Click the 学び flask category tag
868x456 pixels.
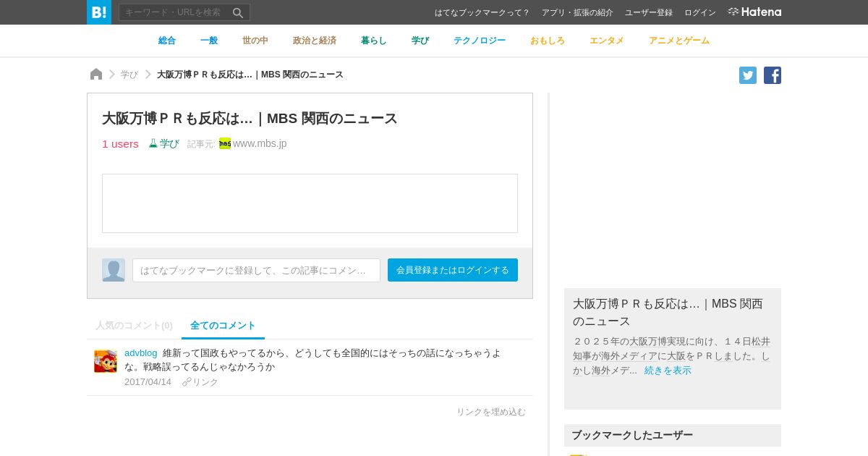(x=164, y=143)
